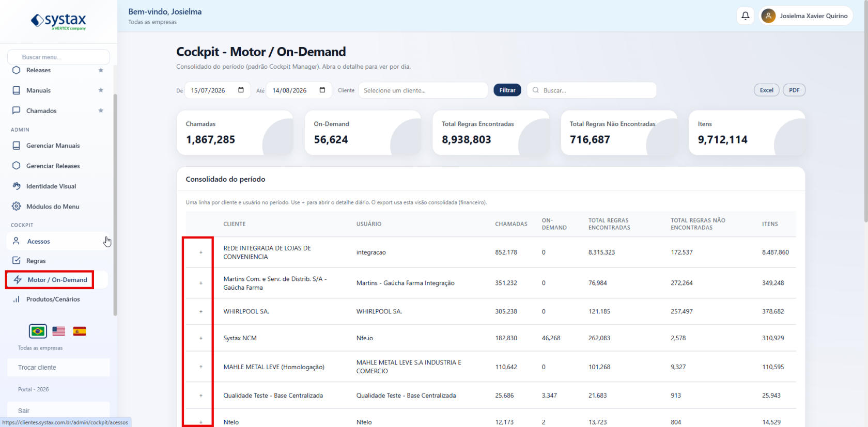Click the Systax logo

pyautogui.click(x=58, y=21)
